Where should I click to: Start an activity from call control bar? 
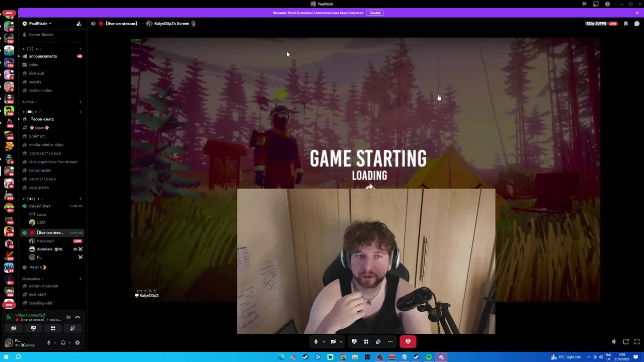(366, 342)
